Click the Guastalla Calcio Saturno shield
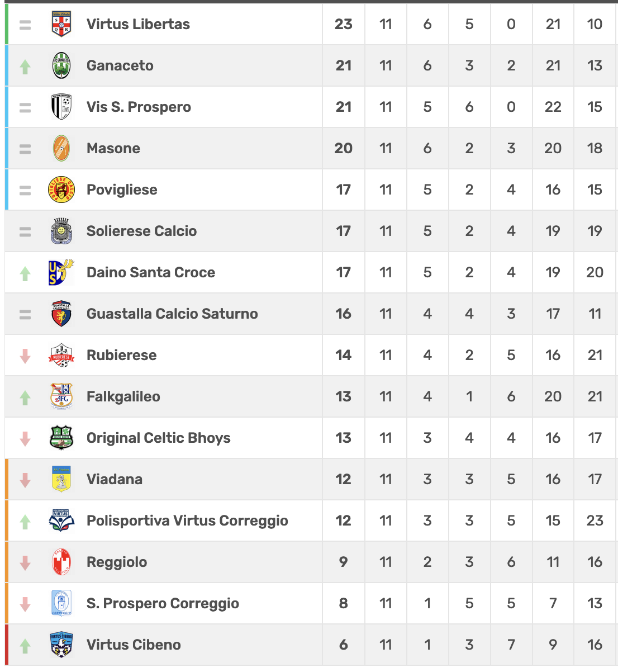Image resolution: width=618 pixels, height=672 pixels. click(61, 314)
